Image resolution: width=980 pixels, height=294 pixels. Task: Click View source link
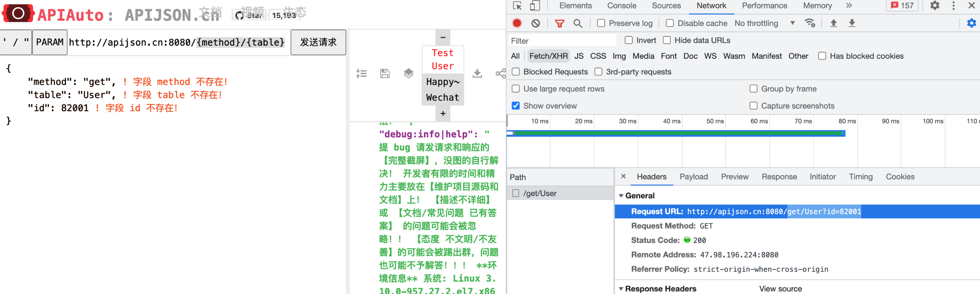tap(780, 289)
